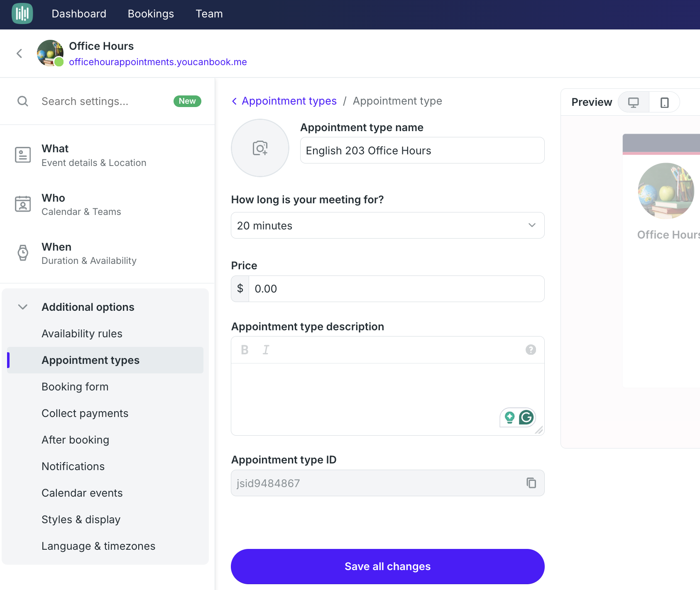Click the description box resize handle
The image size is (700, 590).
539,430
